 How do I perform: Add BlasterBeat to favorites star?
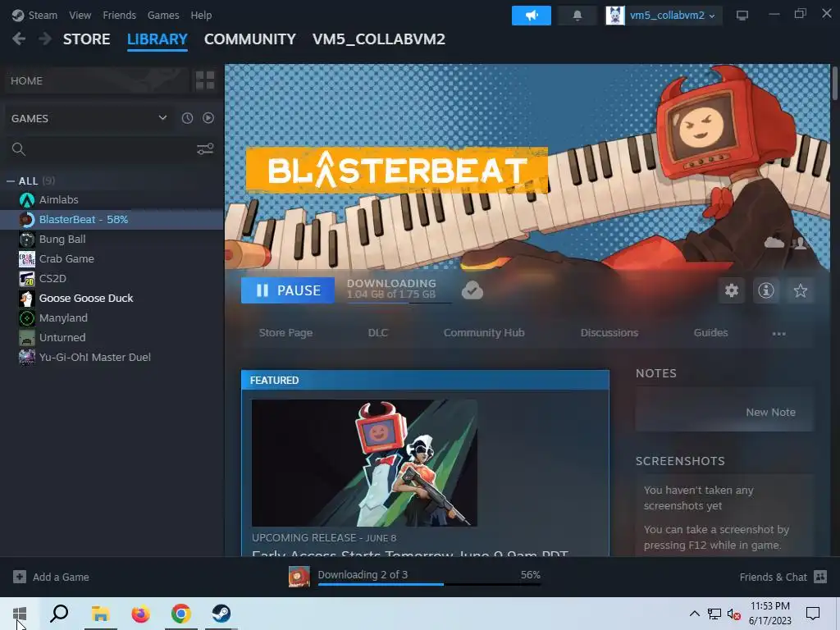801,290
